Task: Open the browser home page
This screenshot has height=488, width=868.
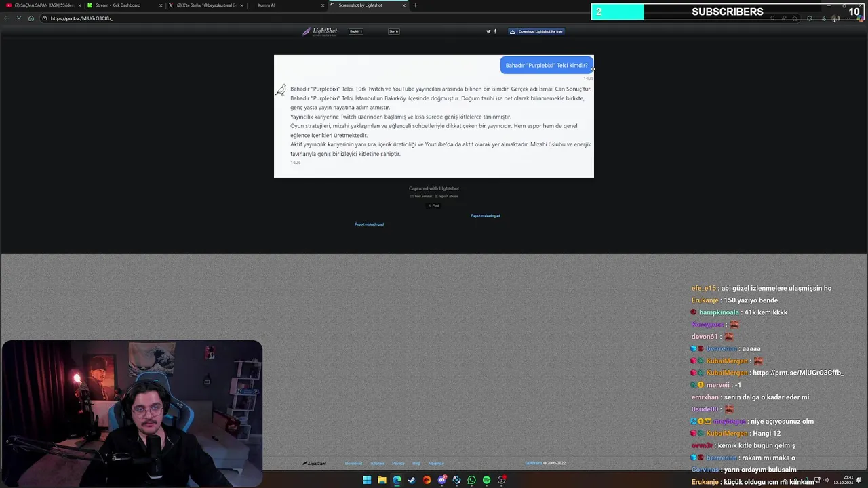Action: pyautogui.click(x=31, y=18)
